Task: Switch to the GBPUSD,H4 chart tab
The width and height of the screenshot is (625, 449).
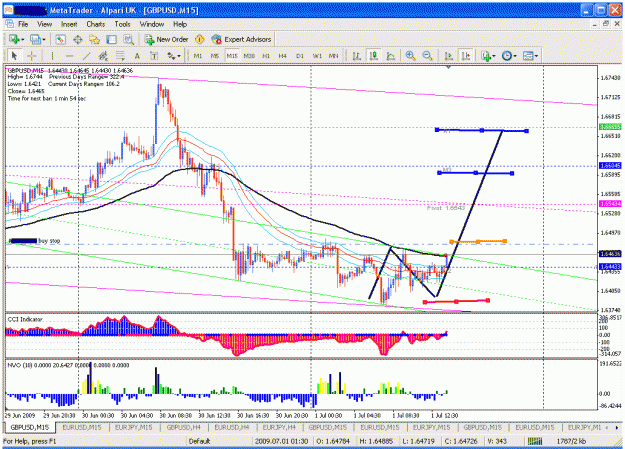Action: pyautogui.click(x=184, y=427)
